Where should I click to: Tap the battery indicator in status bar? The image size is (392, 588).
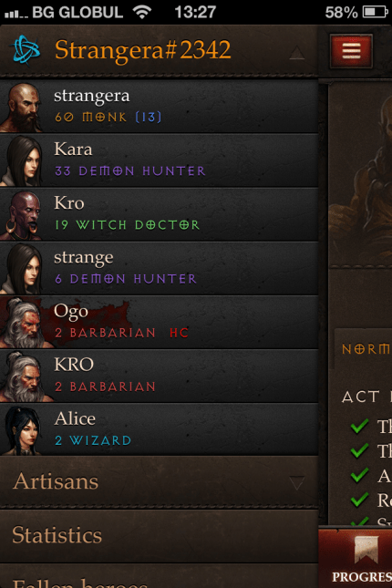[375, 13]
